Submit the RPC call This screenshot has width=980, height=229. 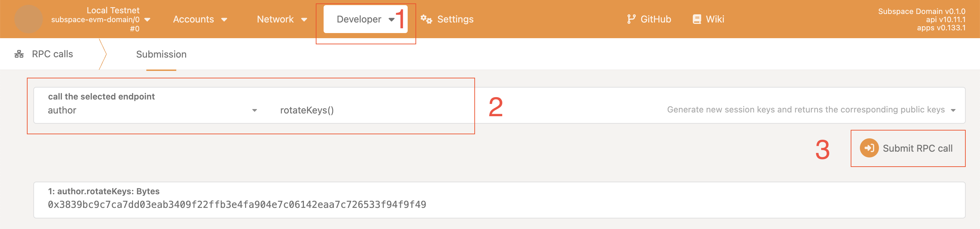pos(907,148)
